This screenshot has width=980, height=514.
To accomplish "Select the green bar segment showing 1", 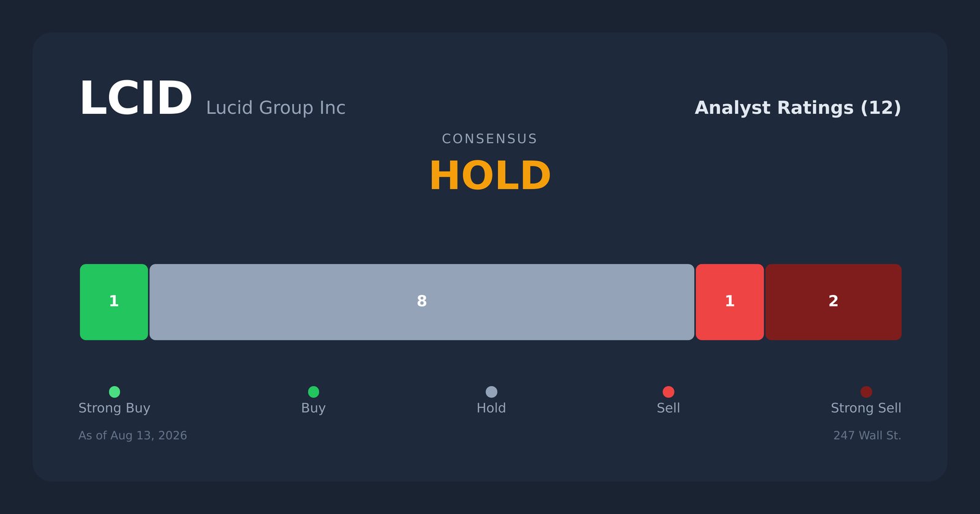I will [114, 302].
